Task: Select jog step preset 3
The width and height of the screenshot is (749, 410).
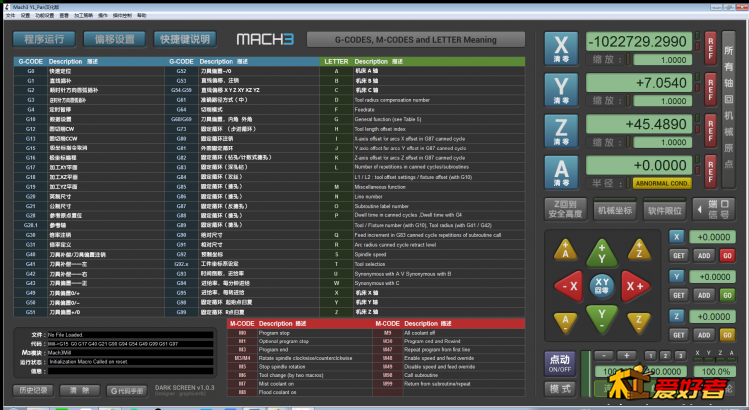Action: (680, 356)
